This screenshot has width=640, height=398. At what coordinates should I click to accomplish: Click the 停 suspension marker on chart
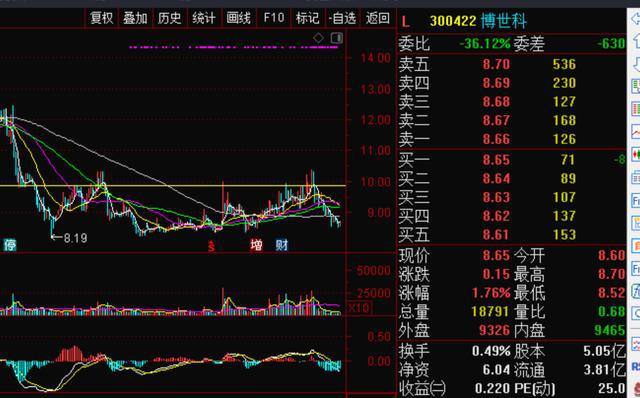tap(10, 245)
